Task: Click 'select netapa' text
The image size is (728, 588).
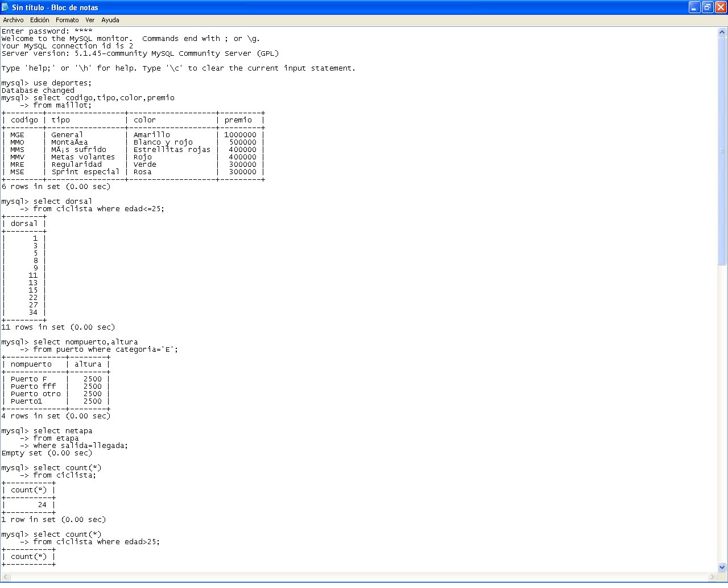Action: click(63, 431)
